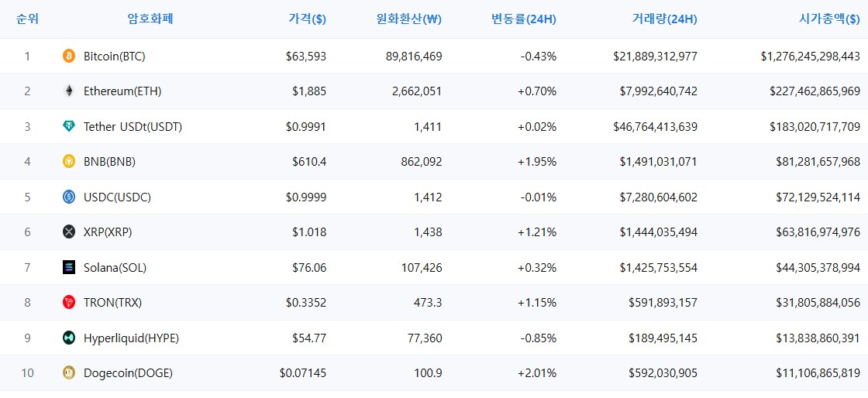Click Ethereum won value 2,662,051
The height and width of the screenshot is (398, 868).
(x=418, y=91)
